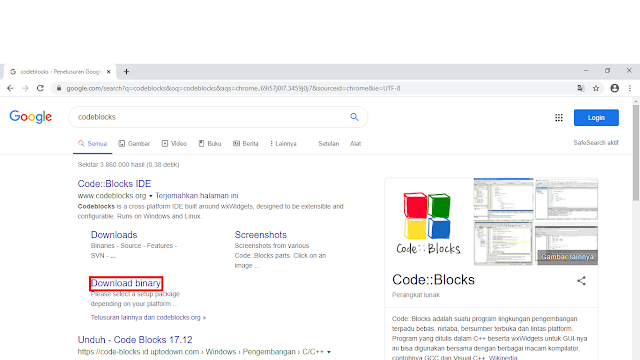This screenshot has width=640, height=360.
Task: Click the share icon beside Code::Blocks title
Action: pos(581,281)
